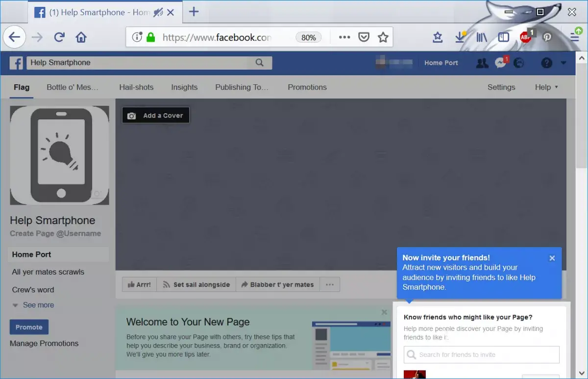Switch to Hail-shots tab
This screenshot has height=379, width=588.
[x=136, y=87]
